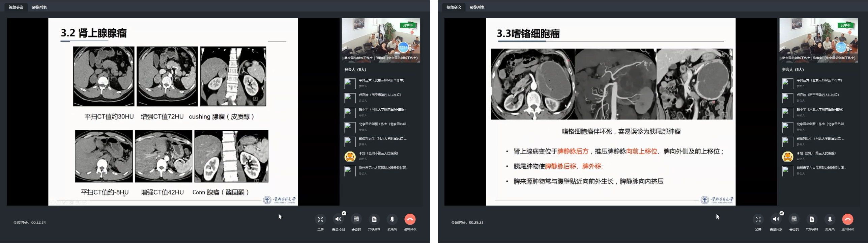Toggle the 麦克风 microphone in right window
Screen dimensions: 868x243
click(x=830, y=219)
